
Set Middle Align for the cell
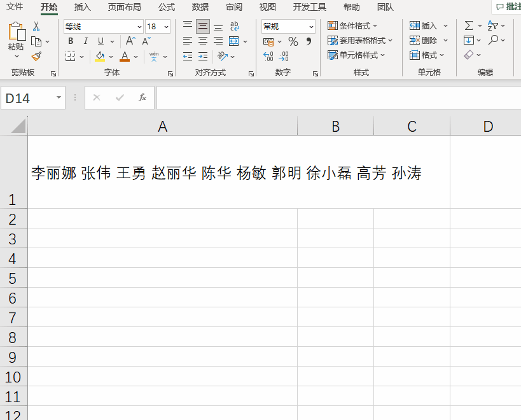click(203, 26)
